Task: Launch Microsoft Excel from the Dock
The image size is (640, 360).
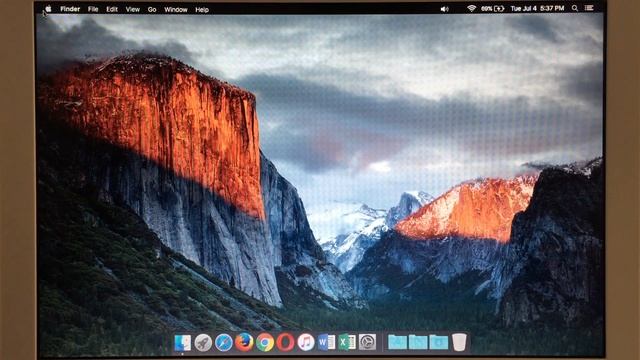Action: (x=347, y=342)
